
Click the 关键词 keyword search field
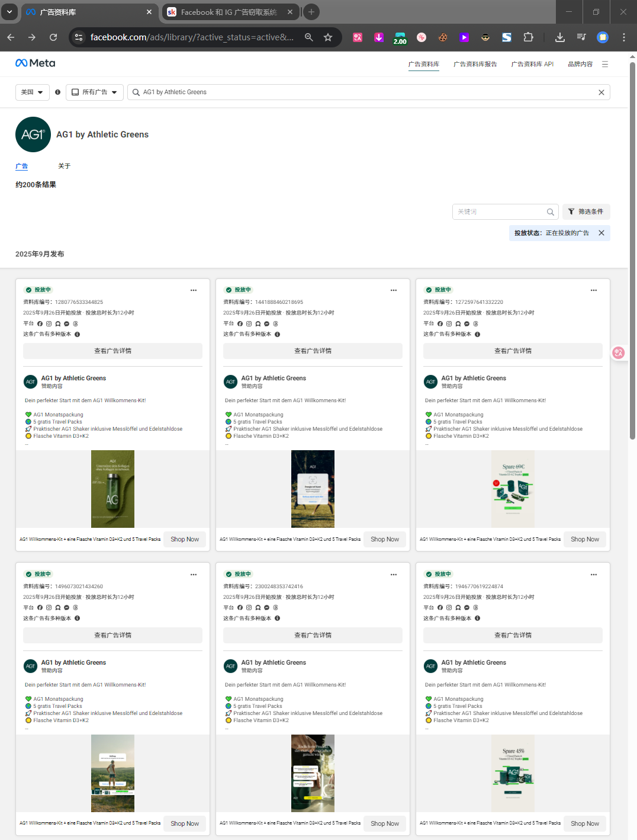coord(500,211)
